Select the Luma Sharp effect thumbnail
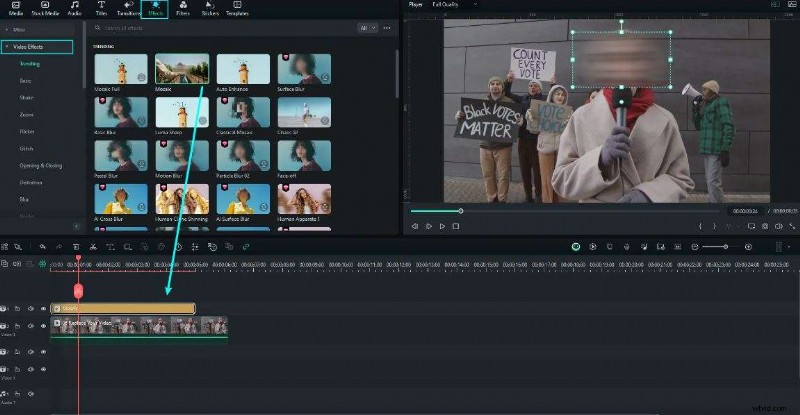Viewport: 800px width, 415px height. click(x=182, y=112)
